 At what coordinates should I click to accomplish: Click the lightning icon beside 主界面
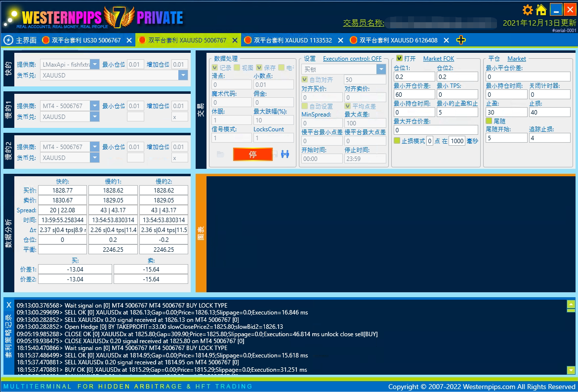tap(8, 40)
